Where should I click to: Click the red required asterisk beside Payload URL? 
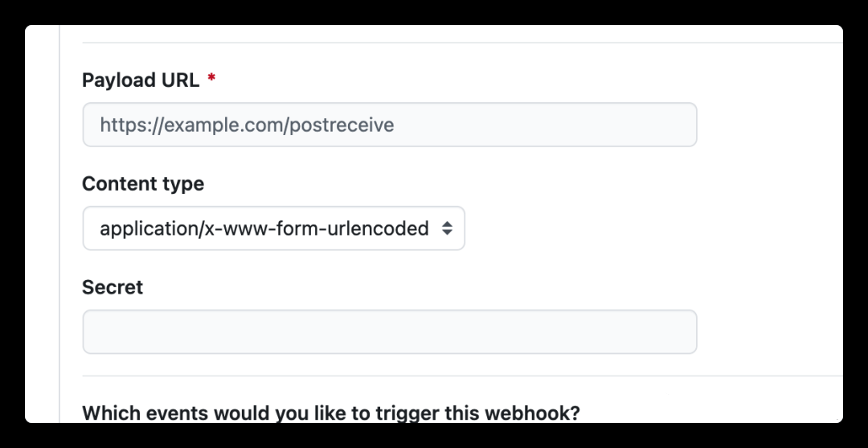211,80
